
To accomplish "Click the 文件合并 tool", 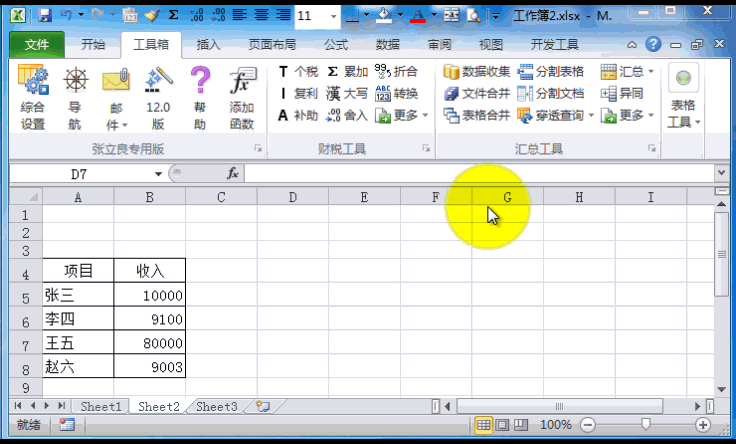I will point(477,93).
